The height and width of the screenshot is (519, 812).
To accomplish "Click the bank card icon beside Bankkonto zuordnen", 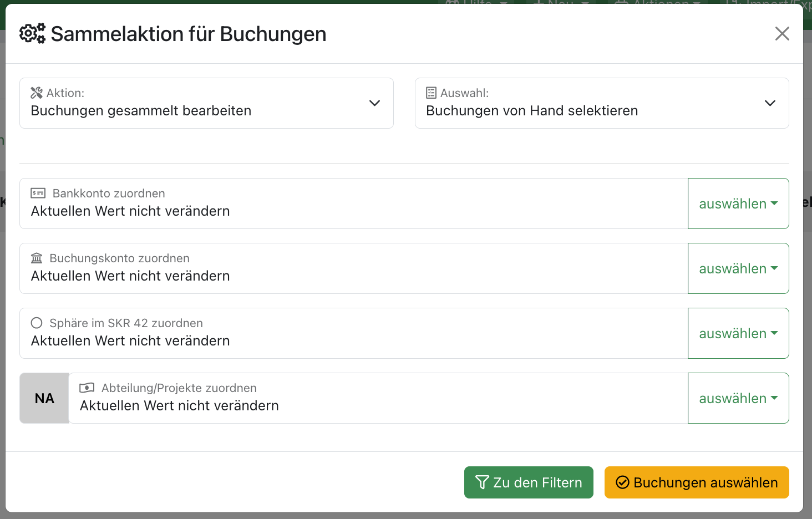I will [x=38, y=194].
